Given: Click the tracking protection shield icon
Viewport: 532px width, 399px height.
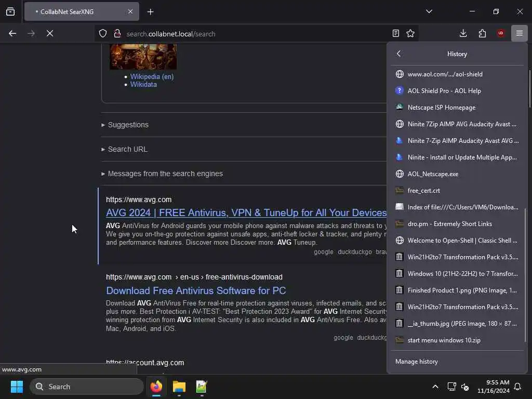Looking at the screenshot, I should 103,34.
